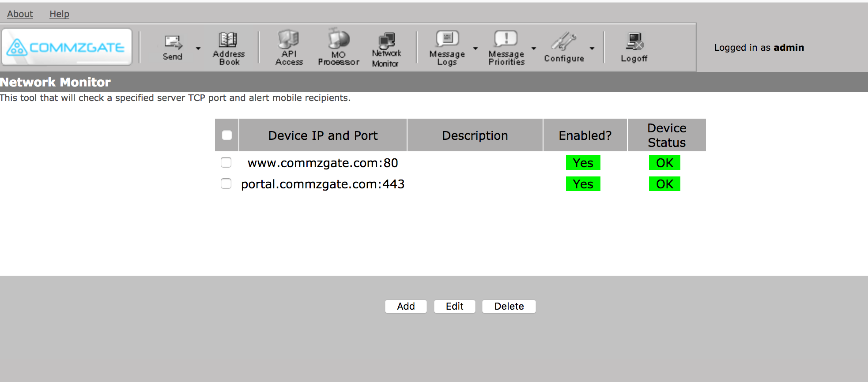The image size is (868, 382).
Task: Toggle the select-all checkbox in table header
Action: click(227, 135)
